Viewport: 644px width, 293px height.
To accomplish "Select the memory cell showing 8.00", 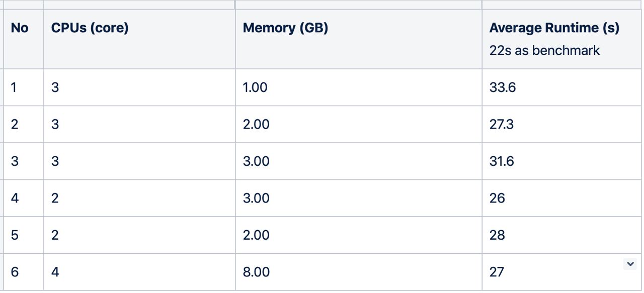I will 359,272.
